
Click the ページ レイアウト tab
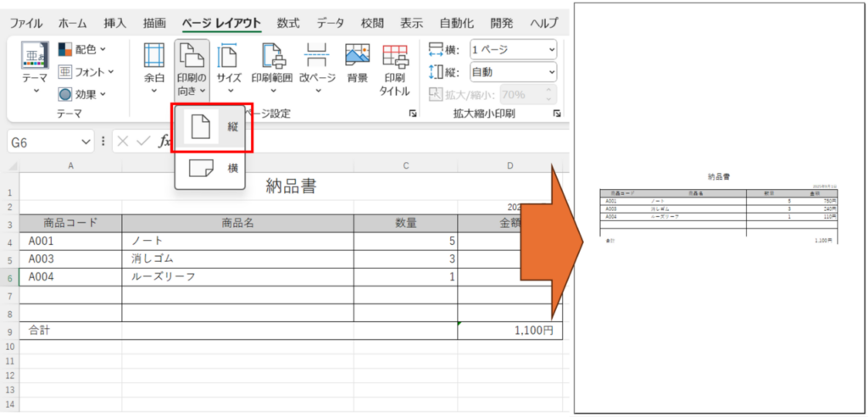pos(221,23)
